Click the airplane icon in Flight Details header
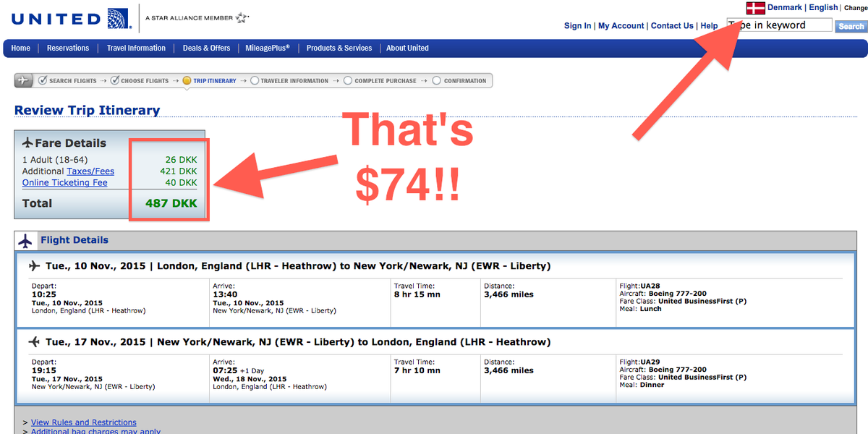The image size is (868, 434). pyautogui.click(x=25, y=241)
